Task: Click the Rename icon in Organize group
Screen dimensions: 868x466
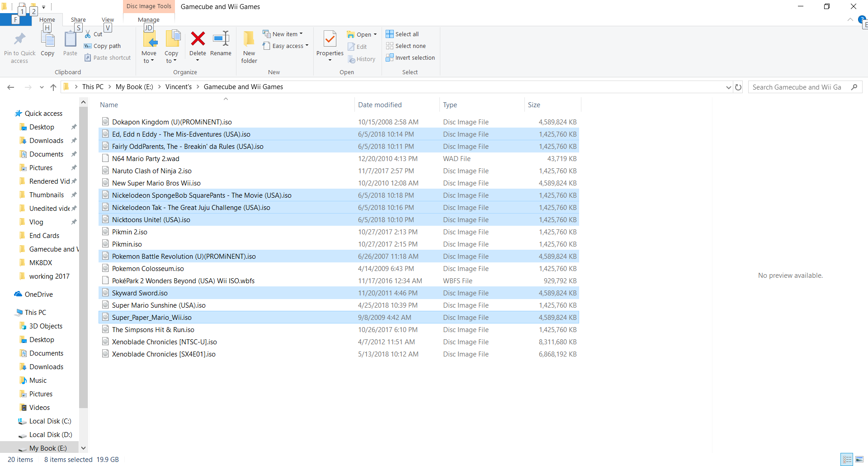Action: [221, 39]
